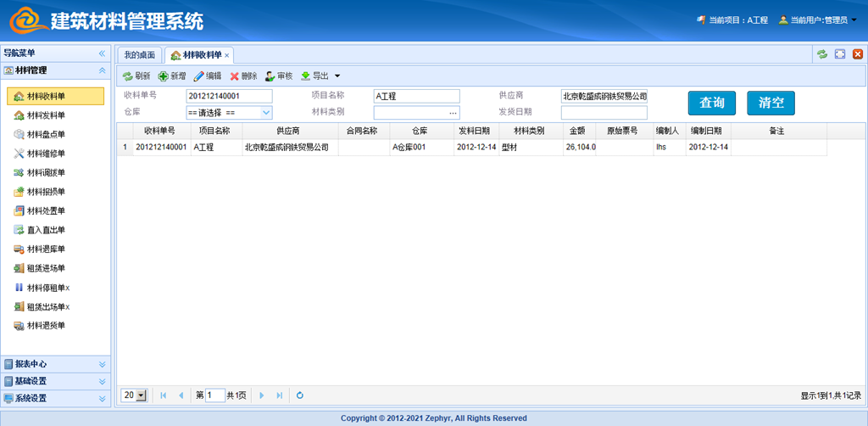Sort by 供应商 column header
The height and width of the screenshot is (426, 868).
(x=288, y=132)
